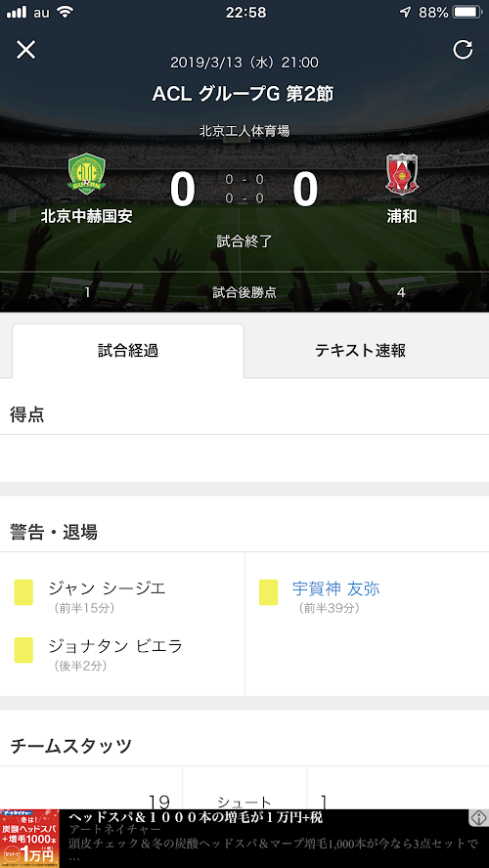Select the 浦和 team name
Viewport: 489px width, 868px height.
(x=402, y=216)
